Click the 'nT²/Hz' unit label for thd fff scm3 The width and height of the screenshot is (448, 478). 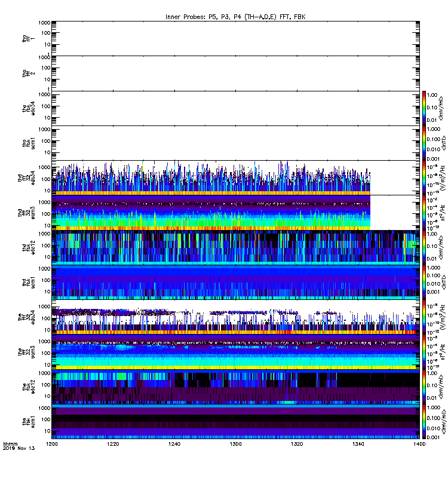(x=443, y=213)
